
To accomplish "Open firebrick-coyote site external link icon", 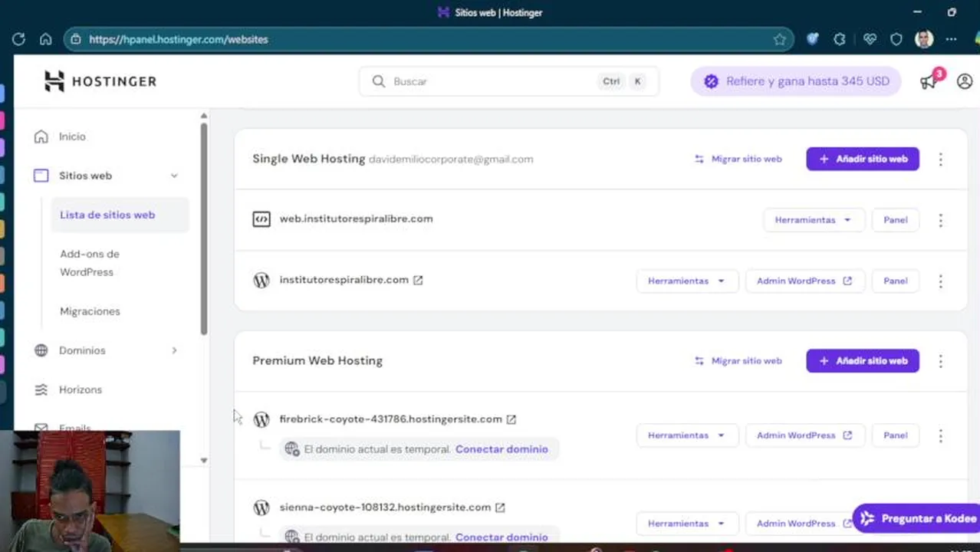I will pyautogui.click(x=511, y=419).
